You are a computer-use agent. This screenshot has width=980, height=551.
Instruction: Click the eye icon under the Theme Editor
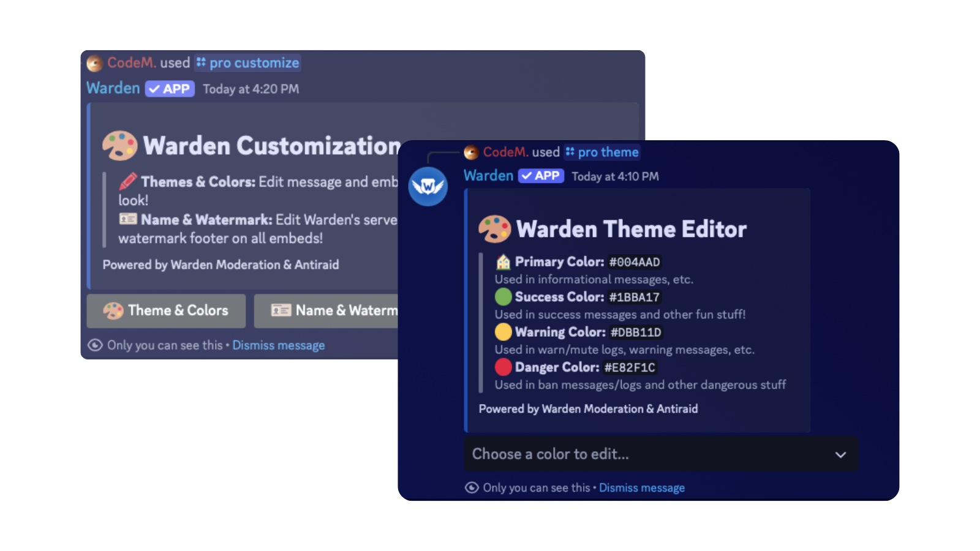pos(472,487)
